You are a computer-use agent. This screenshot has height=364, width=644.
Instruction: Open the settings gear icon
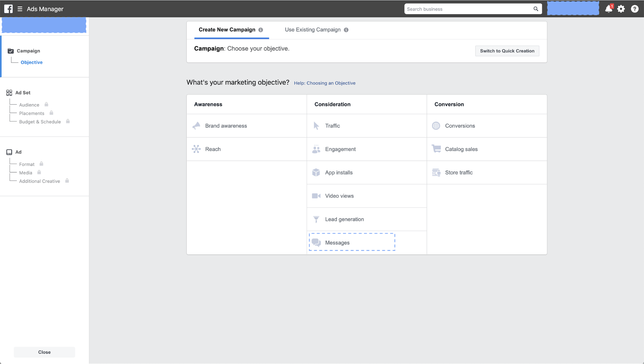click(621, 9)
